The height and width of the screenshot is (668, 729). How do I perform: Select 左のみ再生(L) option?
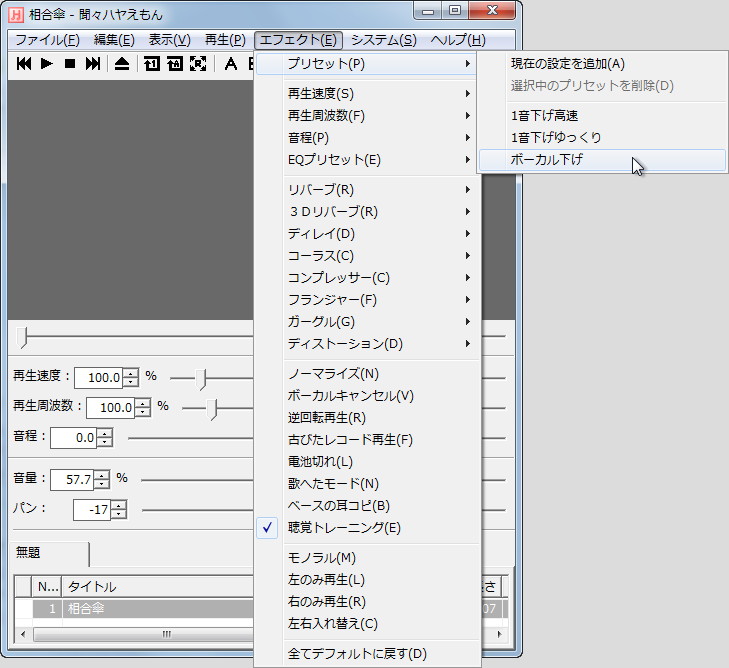tap(368, 580)
